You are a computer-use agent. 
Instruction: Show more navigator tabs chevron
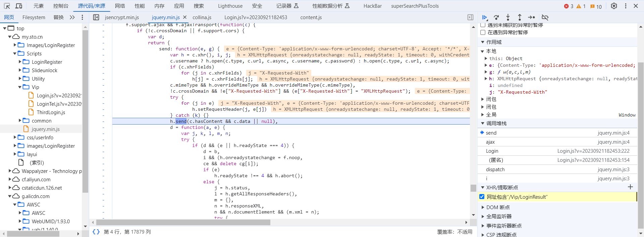click(72, 17)
